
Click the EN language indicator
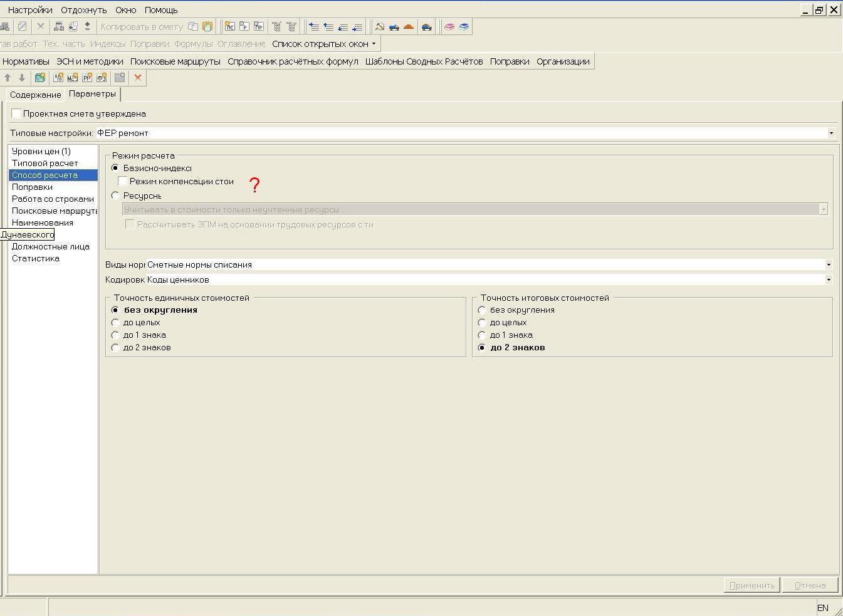pyautogui.click(x=823, y=608)
